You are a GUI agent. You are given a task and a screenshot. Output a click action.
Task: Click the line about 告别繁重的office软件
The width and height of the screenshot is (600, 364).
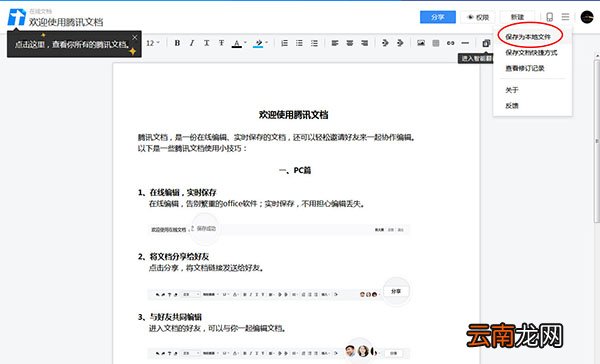[x=257, y=204]
